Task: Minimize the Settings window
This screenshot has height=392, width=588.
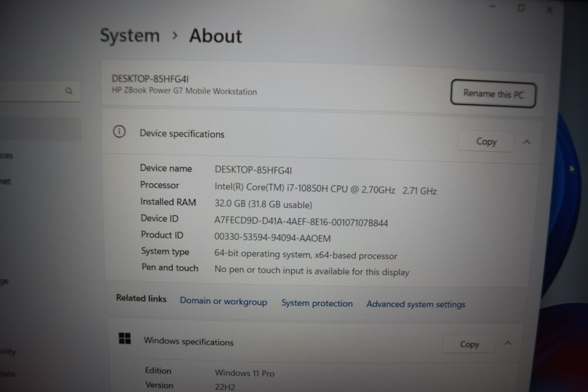Action: click(x=492, y=6)
